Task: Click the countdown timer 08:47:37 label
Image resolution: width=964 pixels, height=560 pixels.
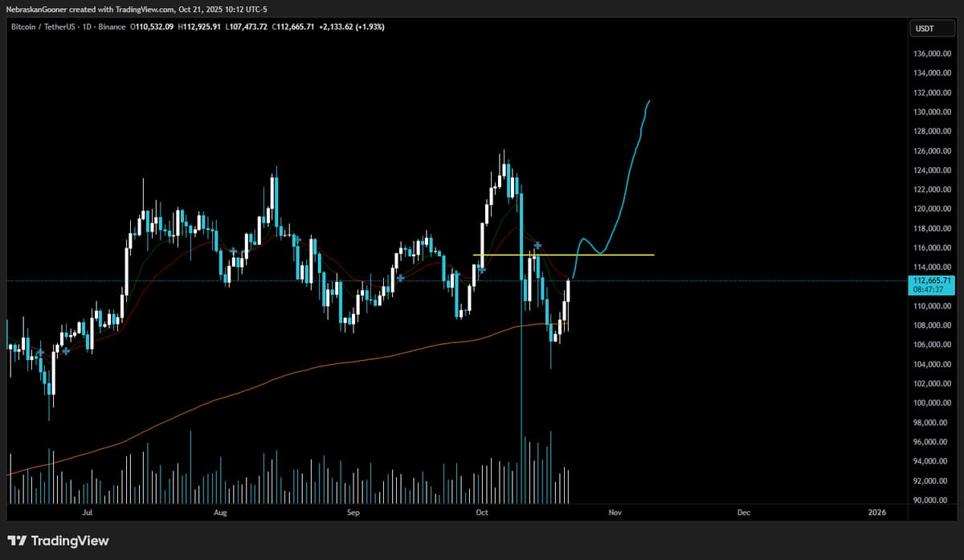Action: 932,290
